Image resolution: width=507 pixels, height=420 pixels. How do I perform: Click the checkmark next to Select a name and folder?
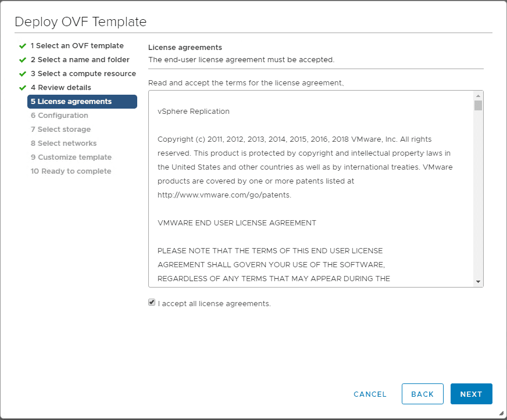pyautogui.click(x=23, y=60)
